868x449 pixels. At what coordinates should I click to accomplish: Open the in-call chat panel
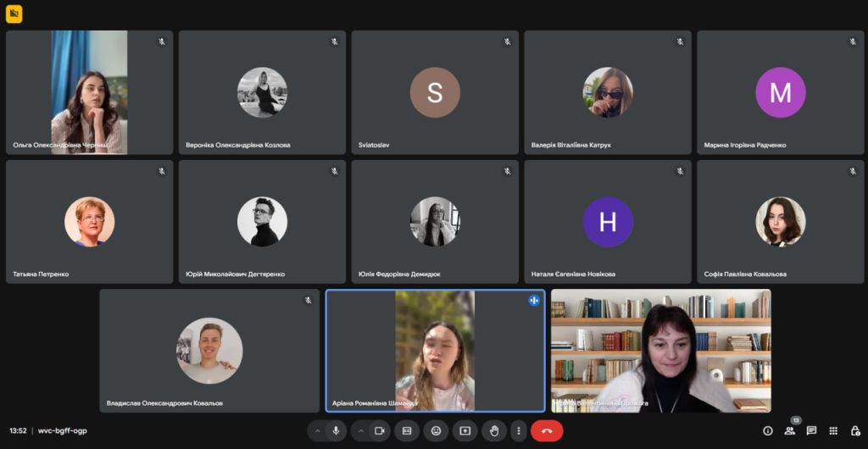coord(811,430)
